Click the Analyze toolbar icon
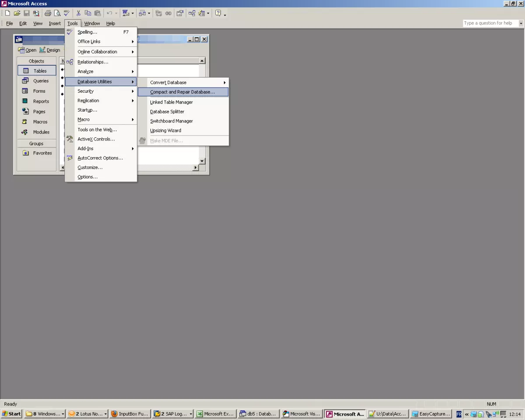The height and width of the screenshot is (420, 525). click(x=142, y=13)
